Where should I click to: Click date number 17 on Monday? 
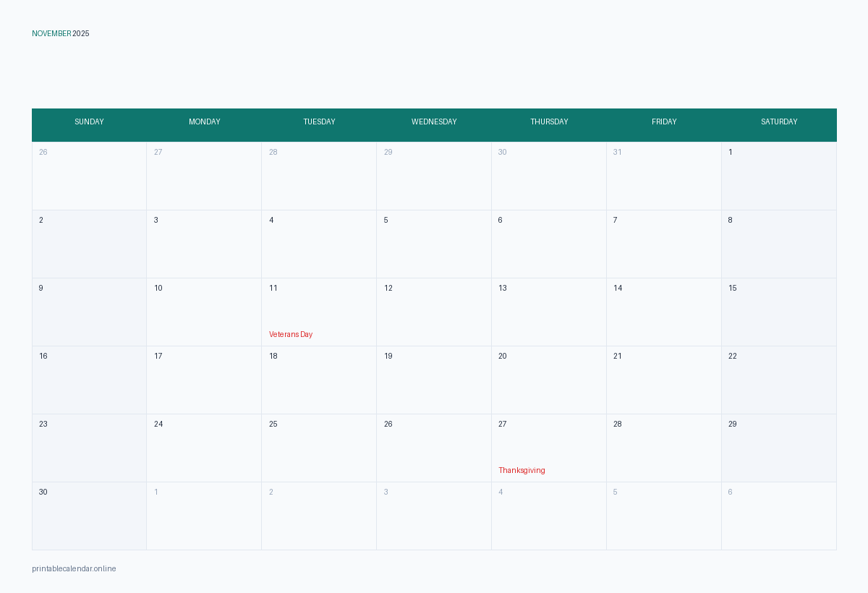[x=158, y=357]
